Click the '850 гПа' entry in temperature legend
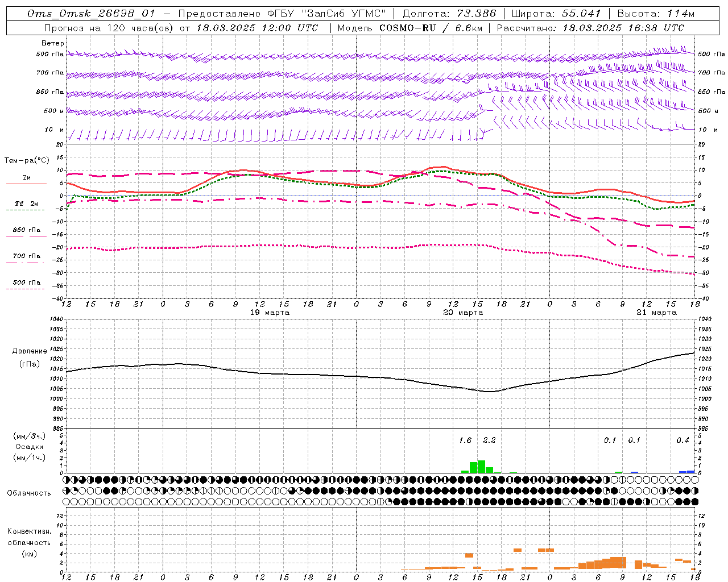Viewport: 728px width, 582px height. click(x=27, y=230)
